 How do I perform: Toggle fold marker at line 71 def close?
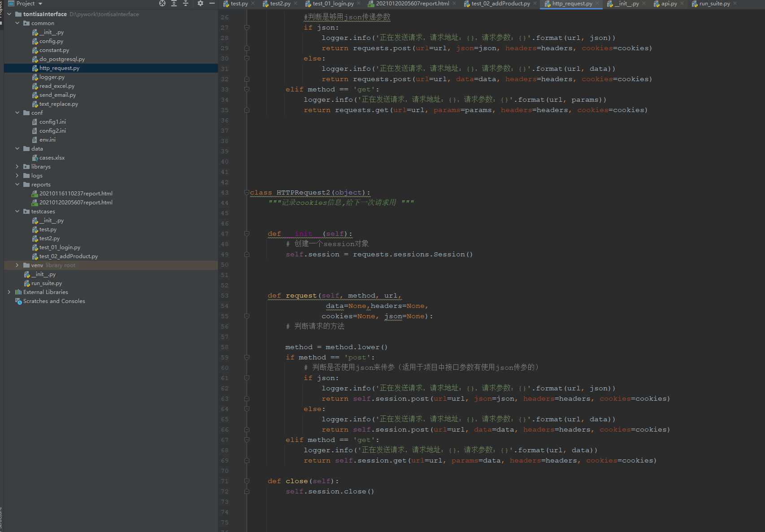coord(247,481)
